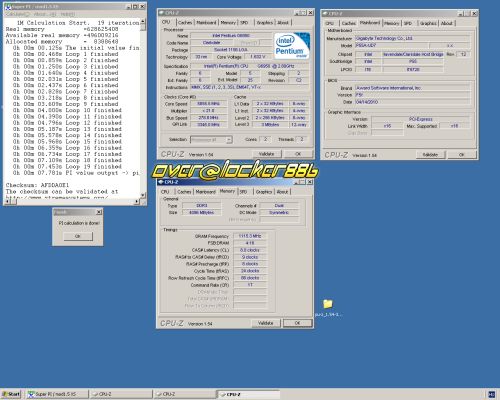The image size is (500, 400).
Task: Click the Intel Pentium logo image
Action: [x=292, y=46]
